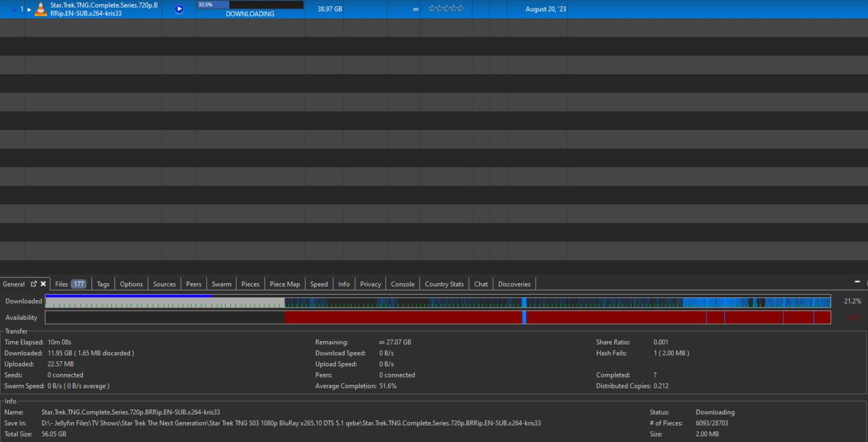The height and width of the screenshot is (442, 868).
Task: Click the Share Ratio 0.001 value
Action: click(661, 342)
